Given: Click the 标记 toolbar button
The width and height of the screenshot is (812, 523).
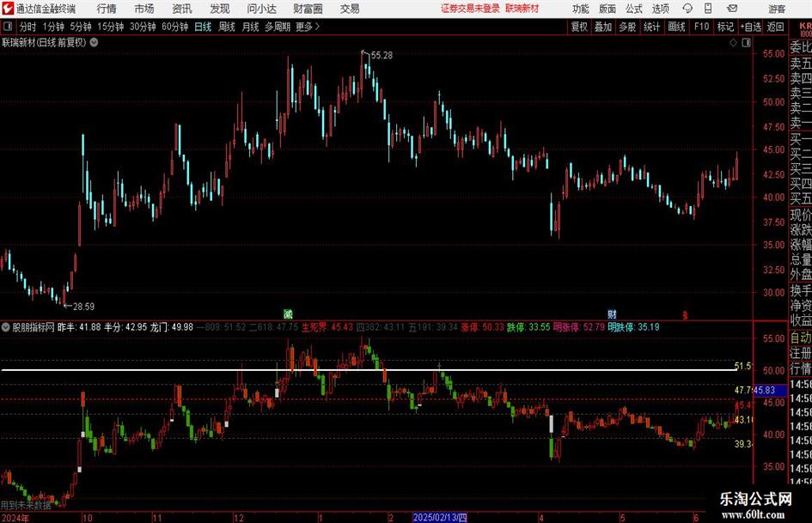Looking at the screenshot, I should click(x=725, y=27).
